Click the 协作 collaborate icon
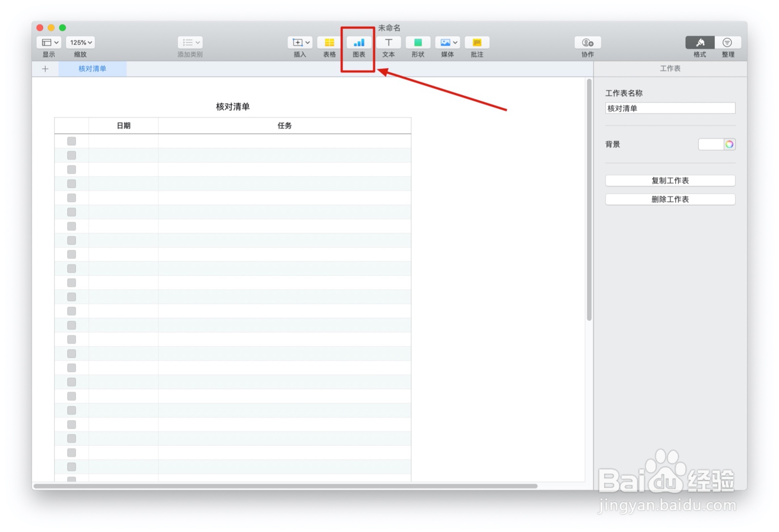779x532 pixels. click(x=588, y=42)
